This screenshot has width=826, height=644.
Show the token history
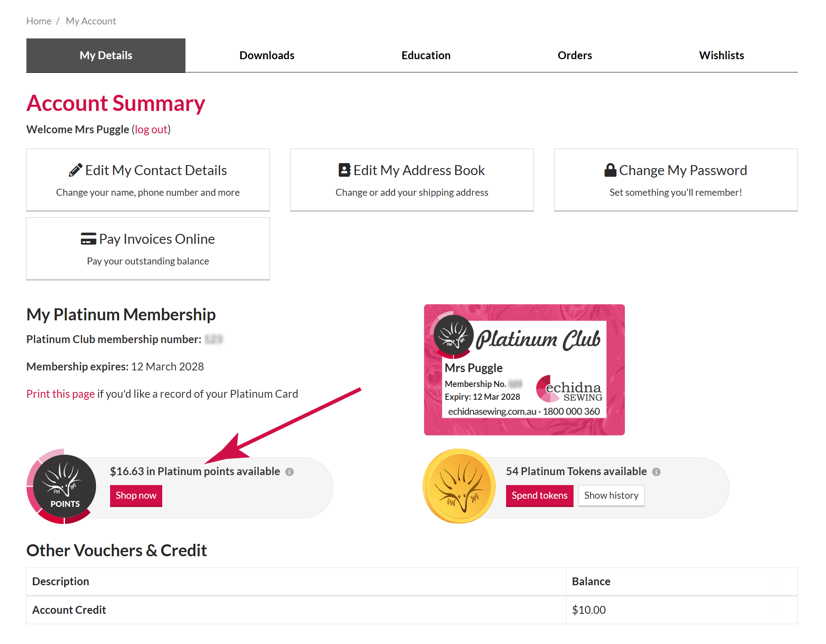click(611, 496)
